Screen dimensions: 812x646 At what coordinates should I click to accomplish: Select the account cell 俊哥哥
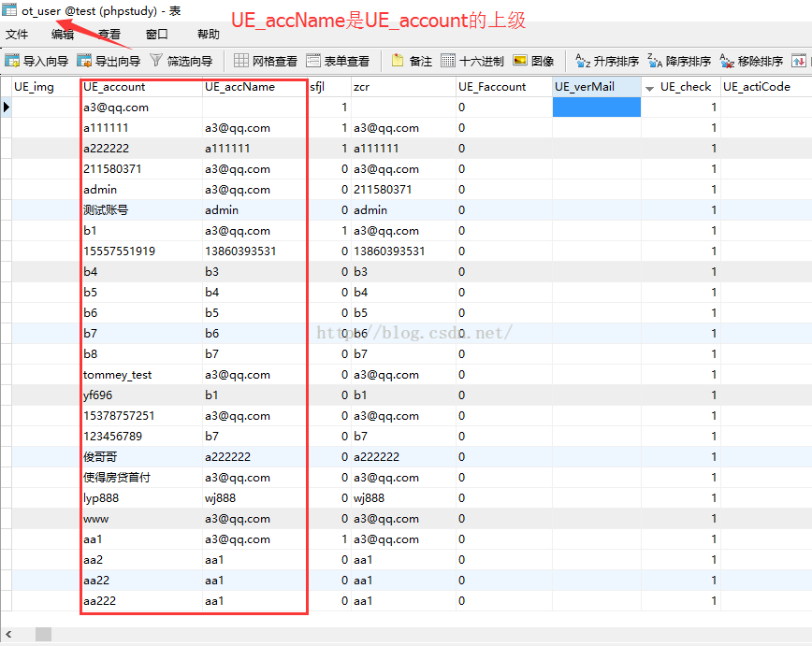click(x=141, y=457)
